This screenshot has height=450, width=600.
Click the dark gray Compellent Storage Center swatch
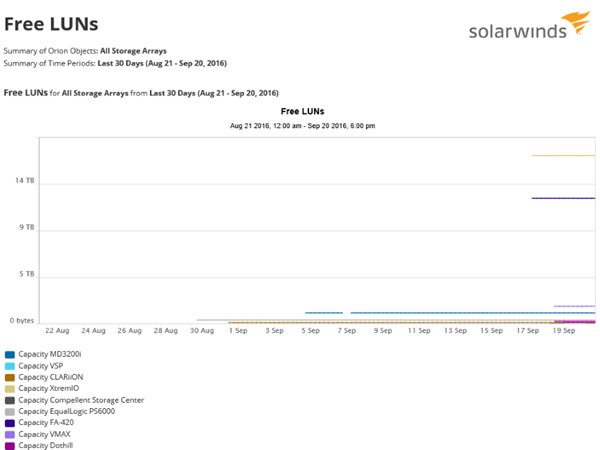pos(10,400)
